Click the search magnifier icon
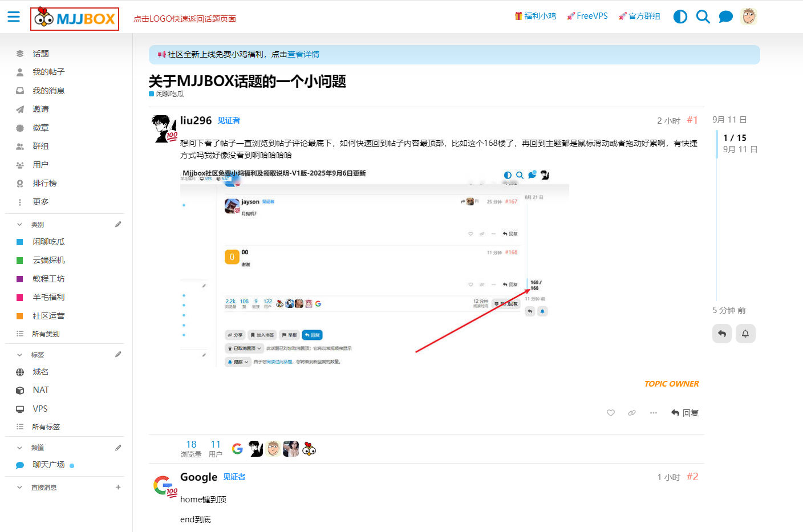The width and height of the screenshot is (803, 532). point(703,17)
